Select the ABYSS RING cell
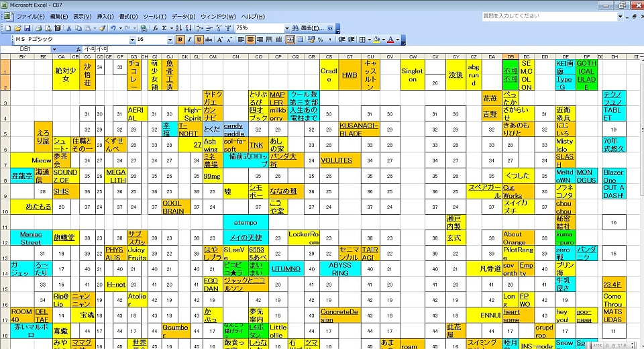 340,269
